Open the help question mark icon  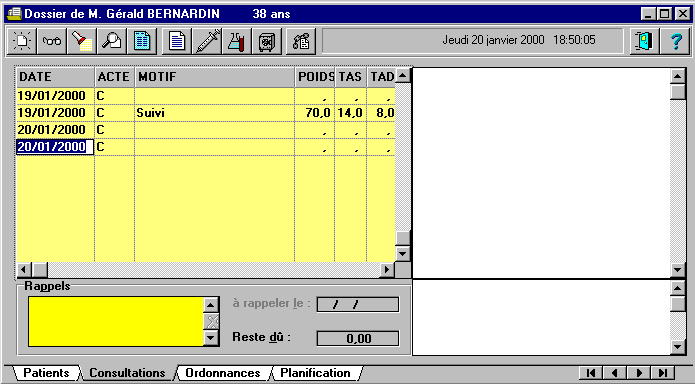click(675, 41)
